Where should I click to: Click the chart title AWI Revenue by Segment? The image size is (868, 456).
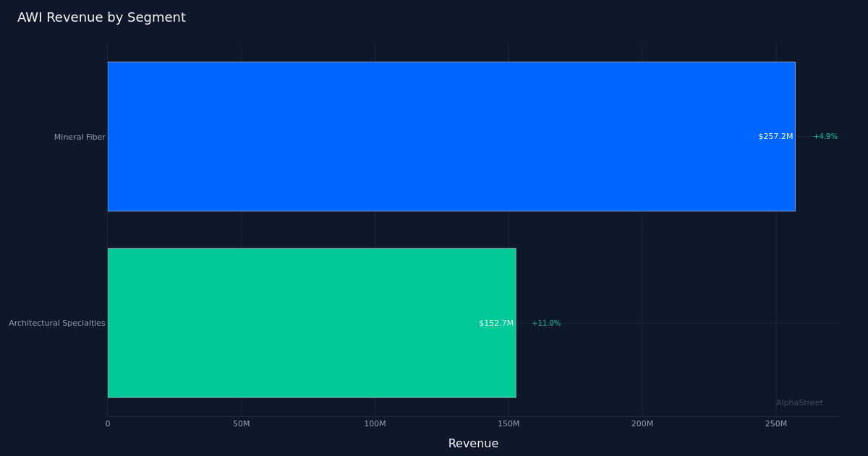click(101, 17)
